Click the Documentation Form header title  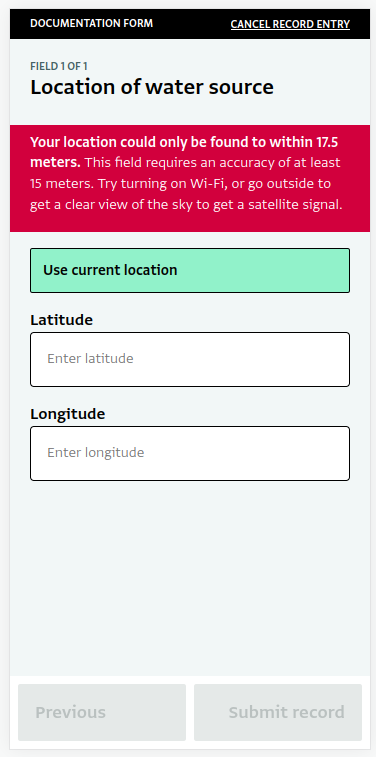point(91,23)
